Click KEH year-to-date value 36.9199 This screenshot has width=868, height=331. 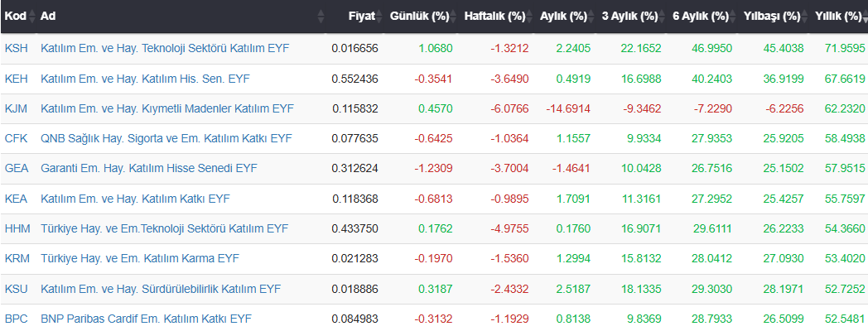[784, 79]
